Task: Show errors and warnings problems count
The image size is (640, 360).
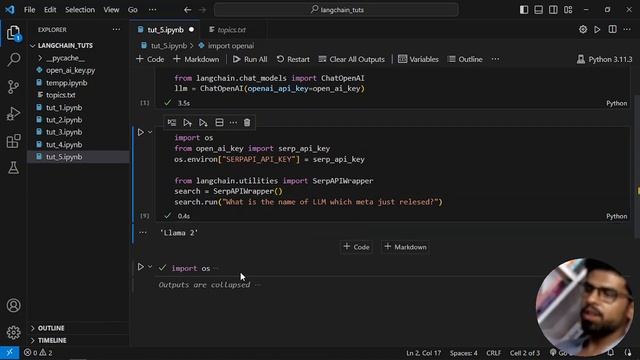Action: coord(38,353)
